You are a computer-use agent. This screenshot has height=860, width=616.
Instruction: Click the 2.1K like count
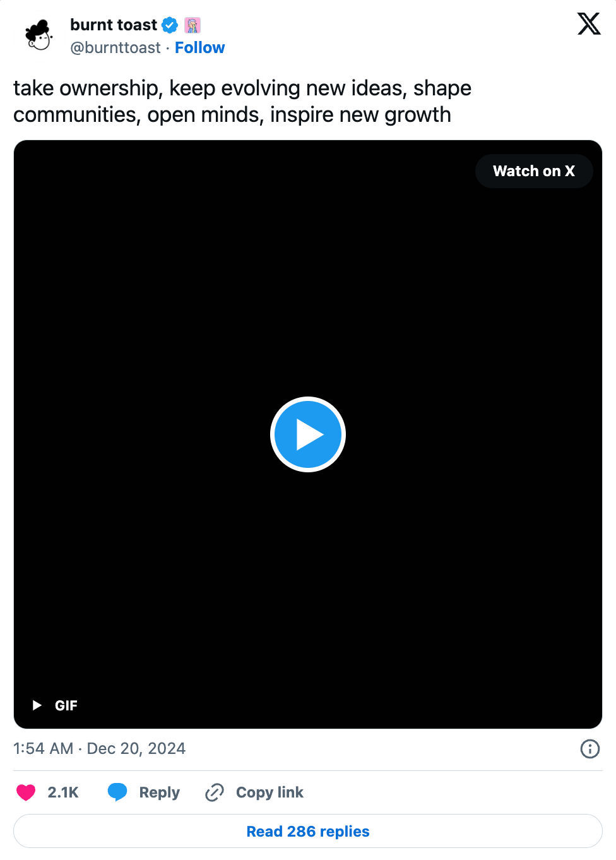[x=63, y=792]
